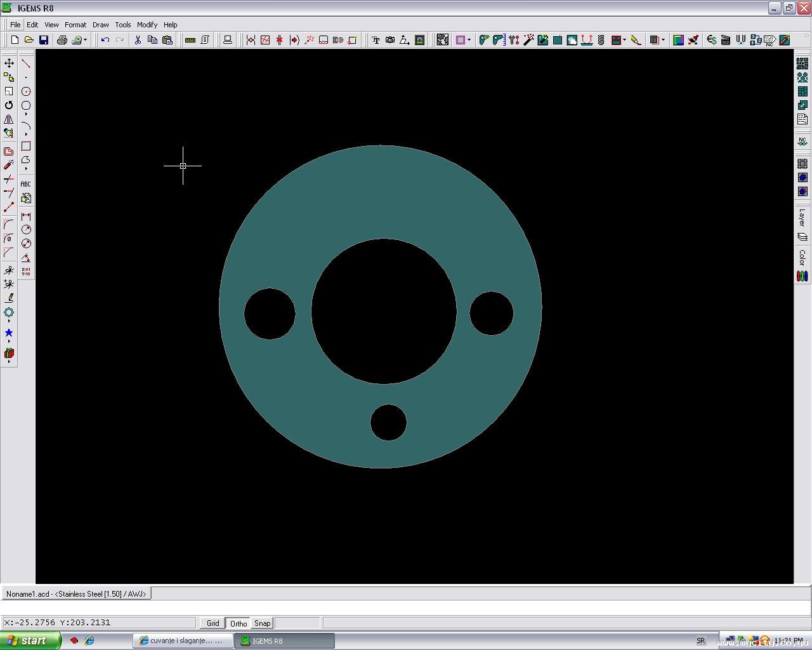
Task: Click the cost calculation euro-dollar icon
Action: click(712, 40)
